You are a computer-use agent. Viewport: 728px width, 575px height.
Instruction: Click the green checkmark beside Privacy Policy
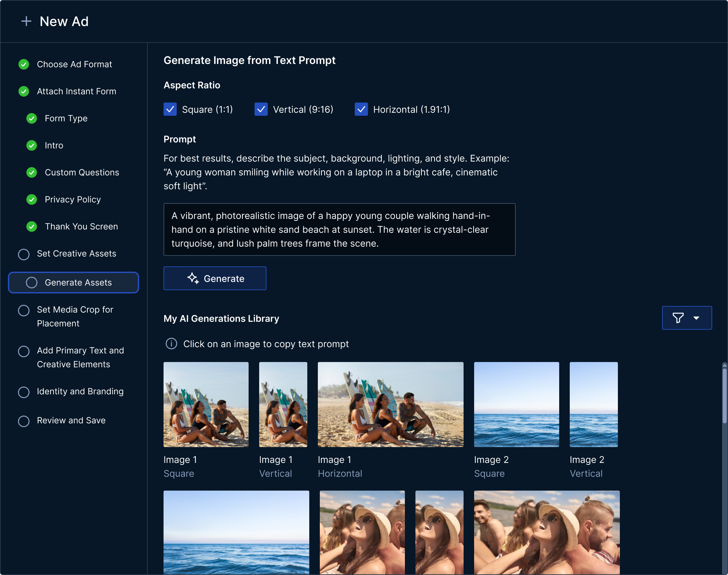point(31,199)
